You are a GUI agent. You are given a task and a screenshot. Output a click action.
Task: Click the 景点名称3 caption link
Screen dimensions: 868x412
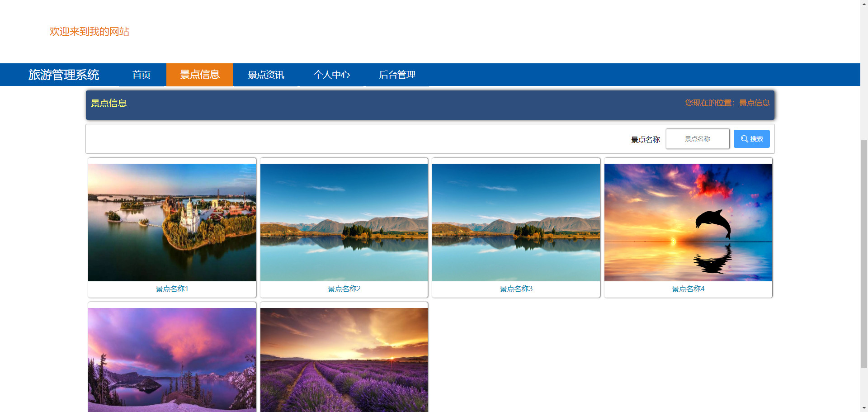click(516, 289)
